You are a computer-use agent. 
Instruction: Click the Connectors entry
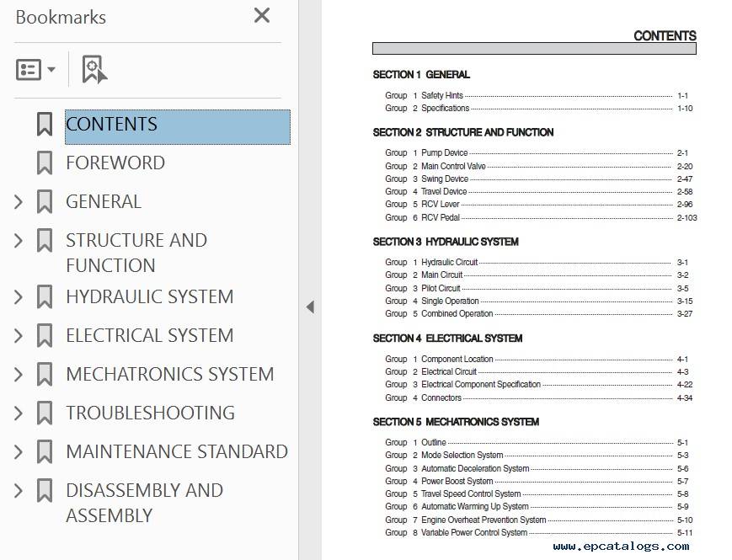pos(539,398)
